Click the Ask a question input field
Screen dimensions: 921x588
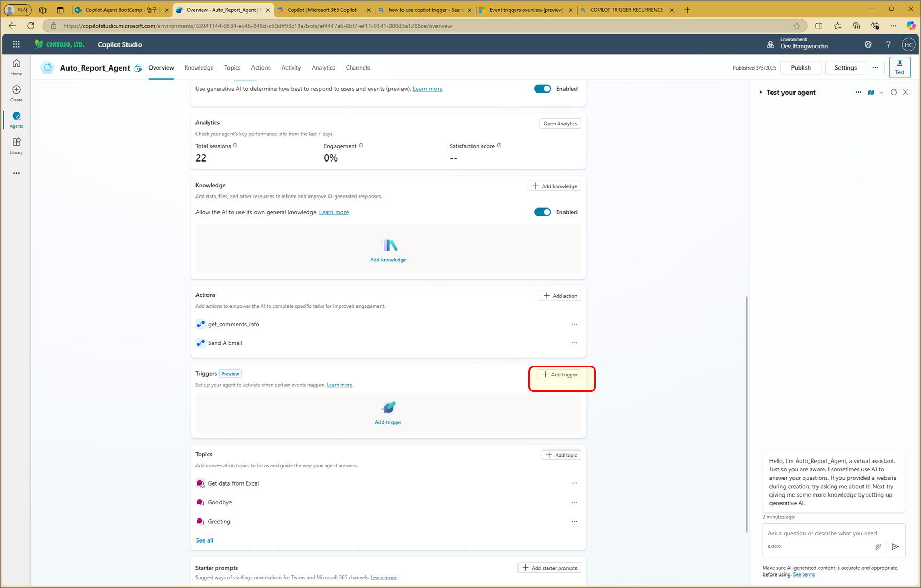coord(834,533)
